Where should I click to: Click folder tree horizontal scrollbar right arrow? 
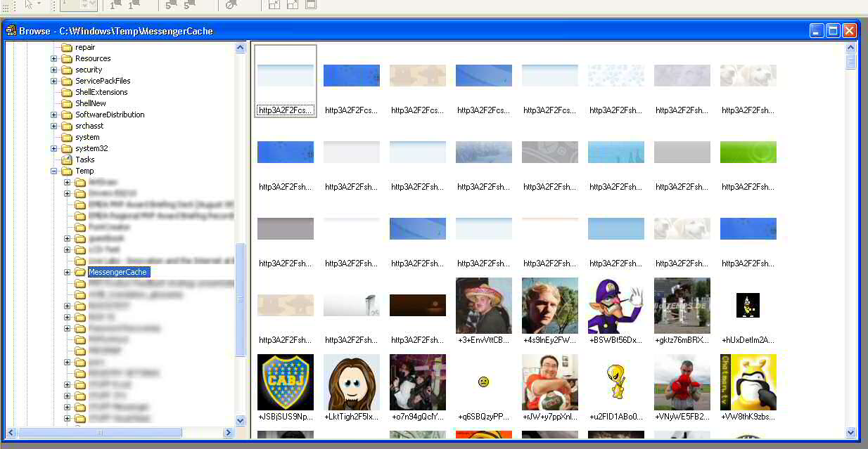coord(229,433)
